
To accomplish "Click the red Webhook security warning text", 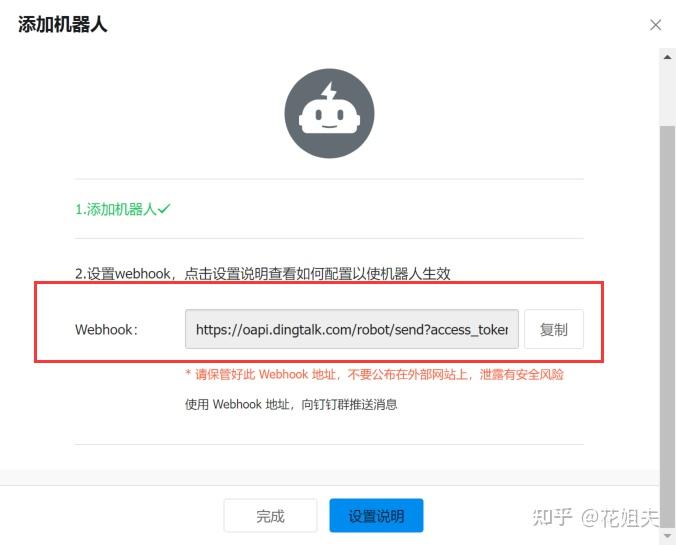I will [374, 374].
